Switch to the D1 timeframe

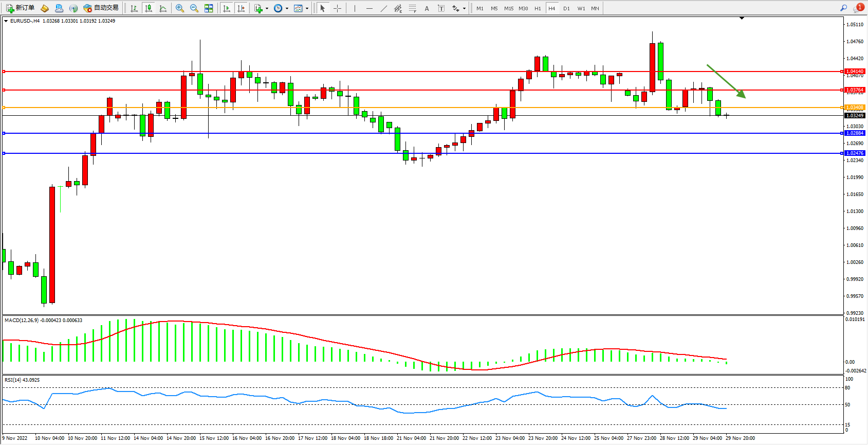pyautogui.click(x=566, y=8)
